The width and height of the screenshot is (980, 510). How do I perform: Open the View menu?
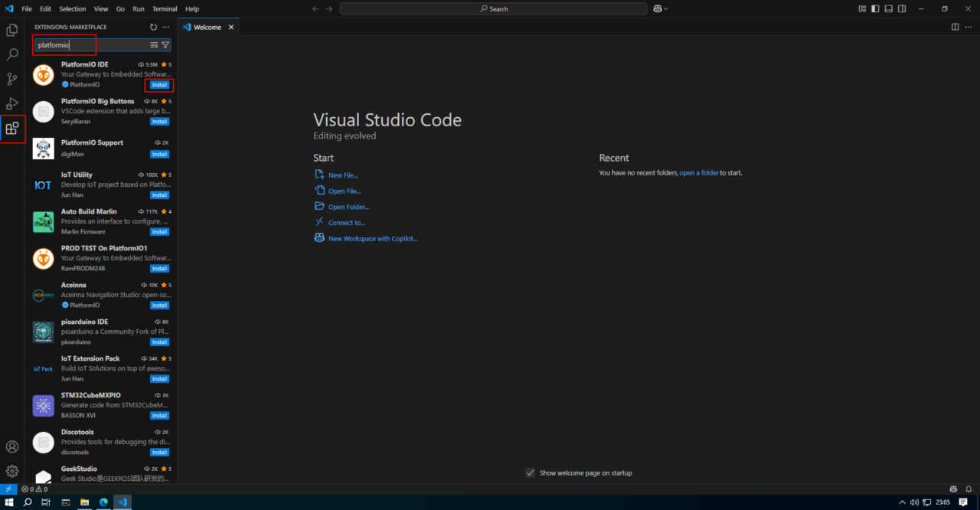[x=101, y=8]
